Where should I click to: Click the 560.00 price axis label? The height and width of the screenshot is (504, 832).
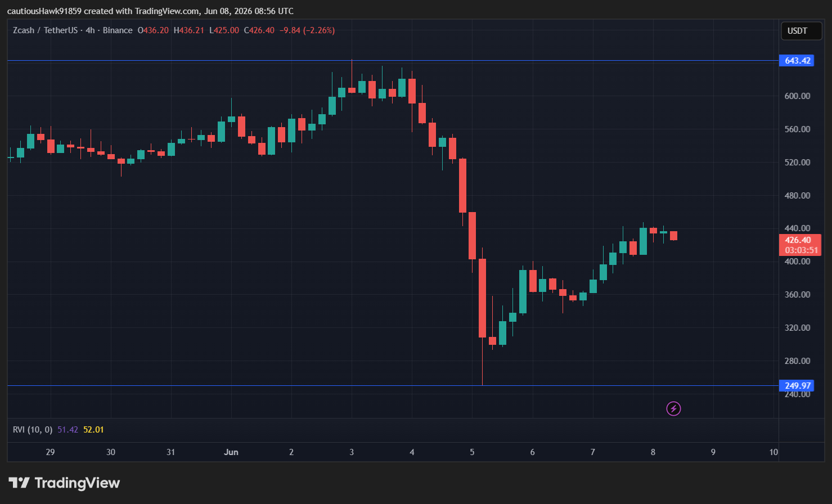pos(797,129)
